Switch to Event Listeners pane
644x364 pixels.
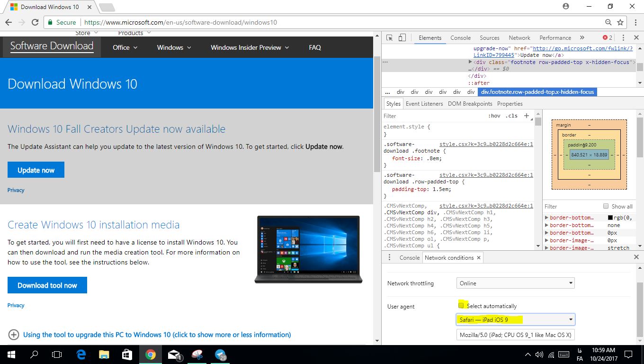click(424, 104)
